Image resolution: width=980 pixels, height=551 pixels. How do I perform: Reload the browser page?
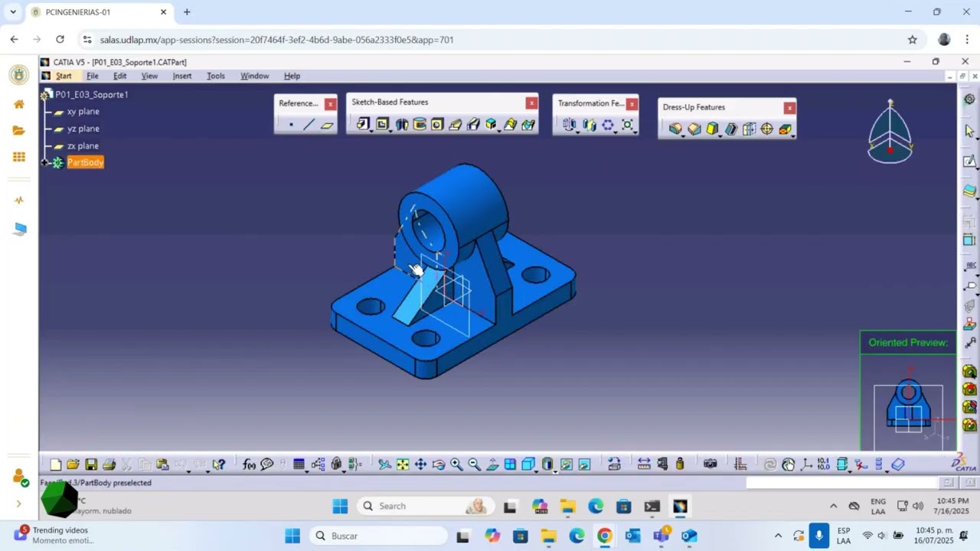tap(60, 40)
